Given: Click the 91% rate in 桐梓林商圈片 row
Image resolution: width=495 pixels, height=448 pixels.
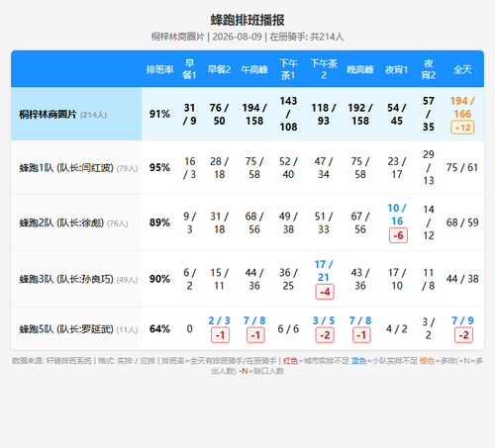Looking at the screenshot, I should [x=159, y=114].
